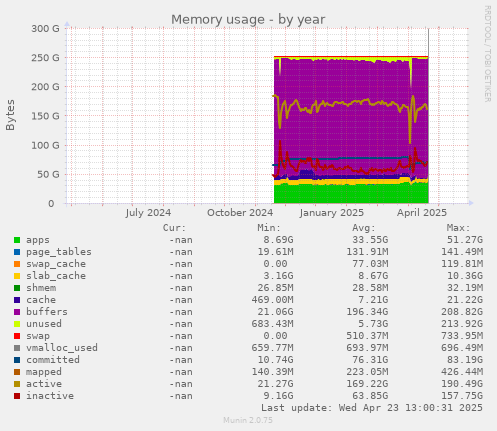Click the committed dark blue swatch

[17, 360]
